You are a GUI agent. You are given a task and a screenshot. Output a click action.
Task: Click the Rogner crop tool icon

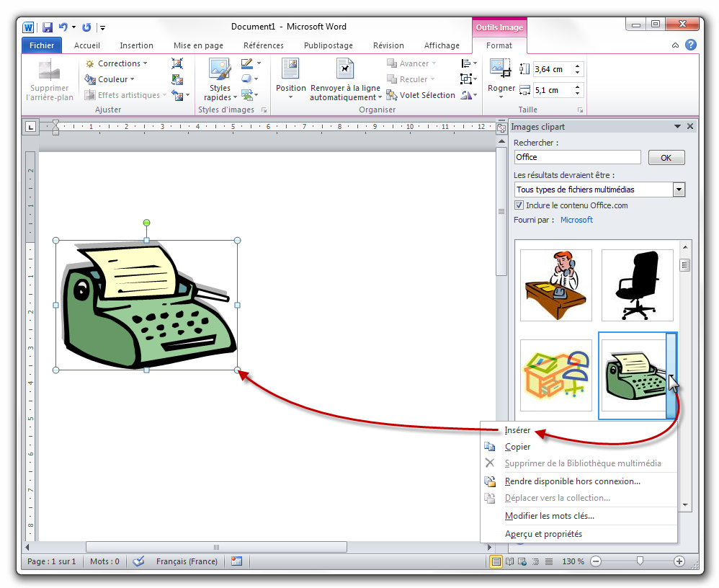coord(501,69)
